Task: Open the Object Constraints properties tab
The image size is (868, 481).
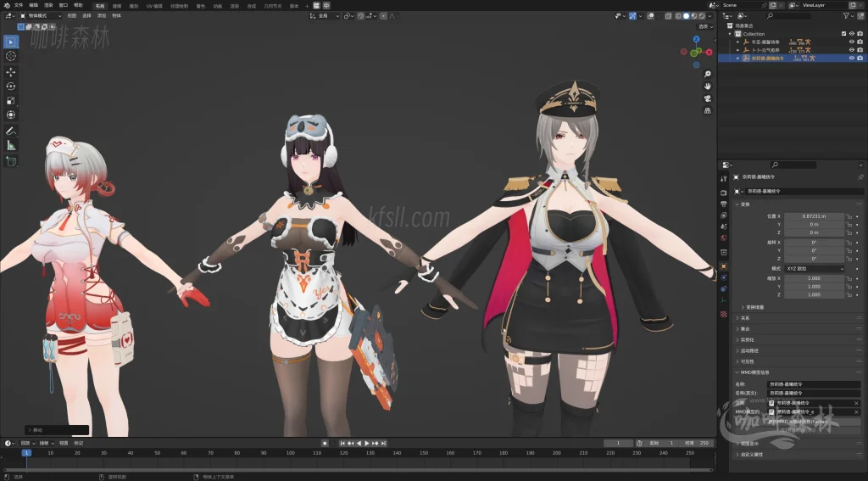Action: click(x=724, y=288)
